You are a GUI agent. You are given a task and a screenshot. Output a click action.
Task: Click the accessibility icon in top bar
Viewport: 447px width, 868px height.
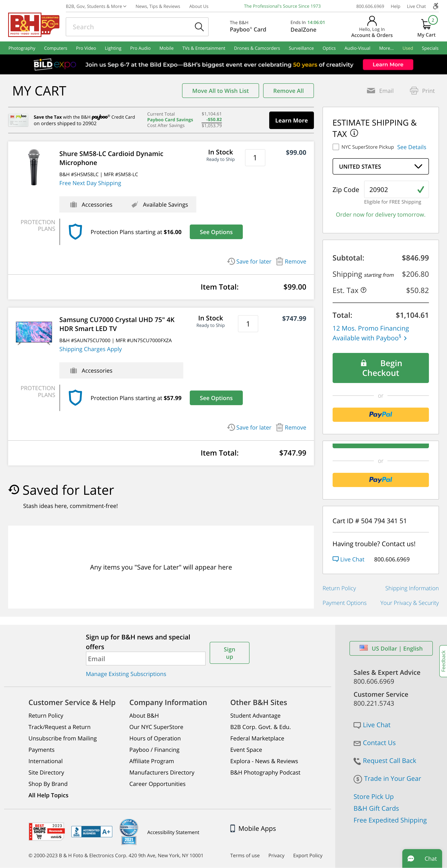pos(436,6)
